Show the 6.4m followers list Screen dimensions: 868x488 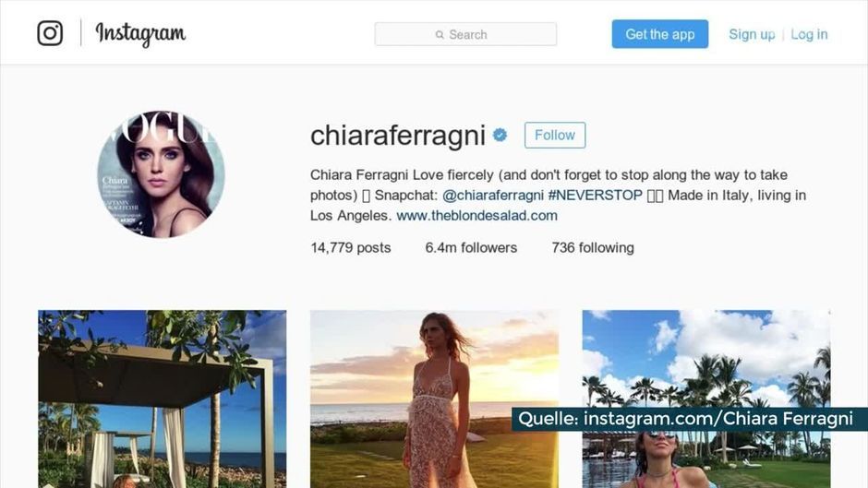coord(471,248)
